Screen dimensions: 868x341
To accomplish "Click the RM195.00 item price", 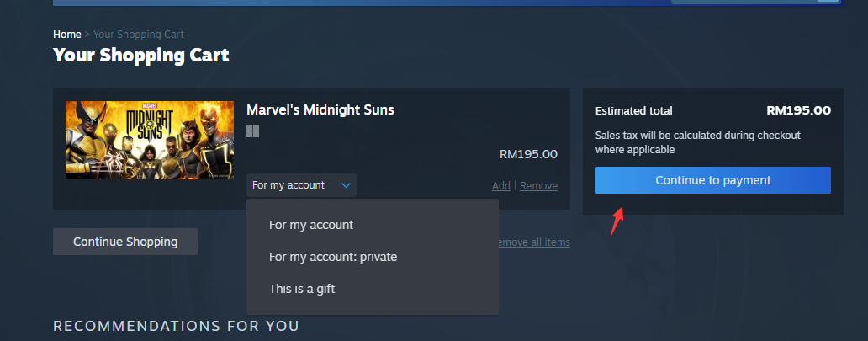I will (x=528, y=154).
